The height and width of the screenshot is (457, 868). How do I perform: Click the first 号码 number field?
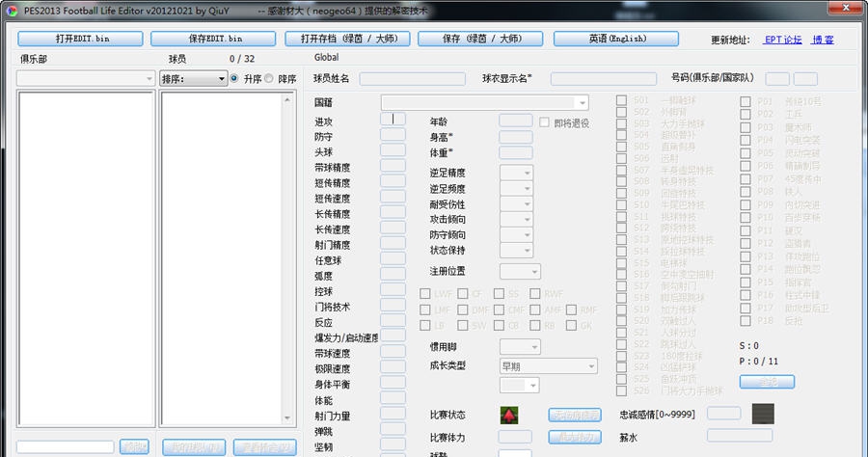point(777,78)
